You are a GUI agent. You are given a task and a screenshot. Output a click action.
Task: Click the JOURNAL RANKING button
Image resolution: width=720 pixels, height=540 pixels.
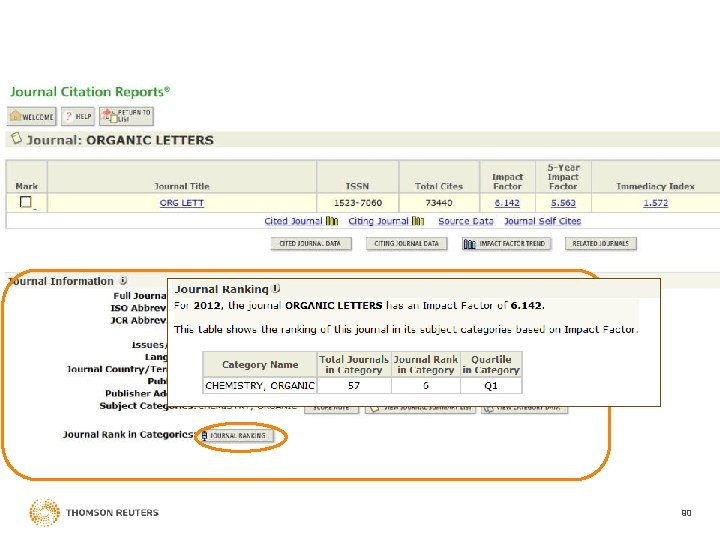[x=237, y=435]
